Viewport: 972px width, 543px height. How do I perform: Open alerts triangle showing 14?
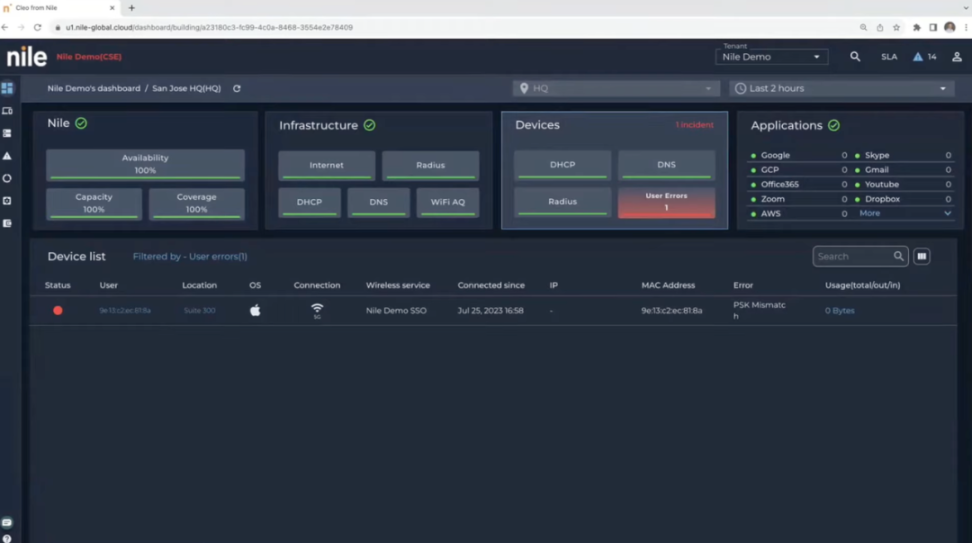(x=918, y=57)
